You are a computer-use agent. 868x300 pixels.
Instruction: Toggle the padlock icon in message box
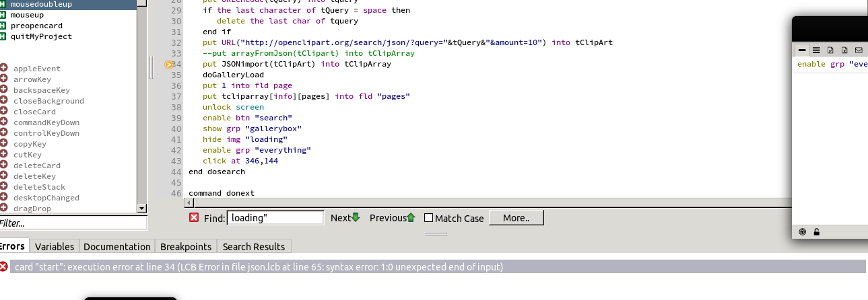click(816, 232)
